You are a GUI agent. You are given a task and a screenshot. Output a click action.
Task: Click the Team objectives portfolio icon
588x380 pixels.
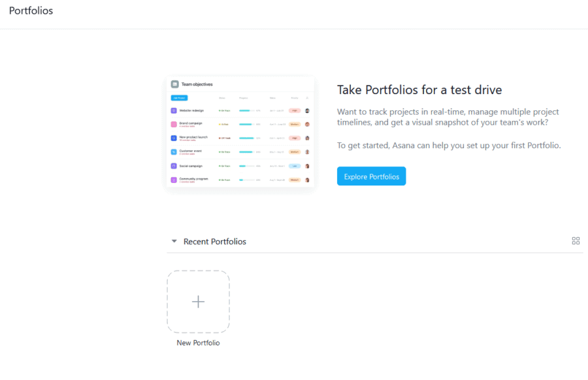tap(174, 84)
